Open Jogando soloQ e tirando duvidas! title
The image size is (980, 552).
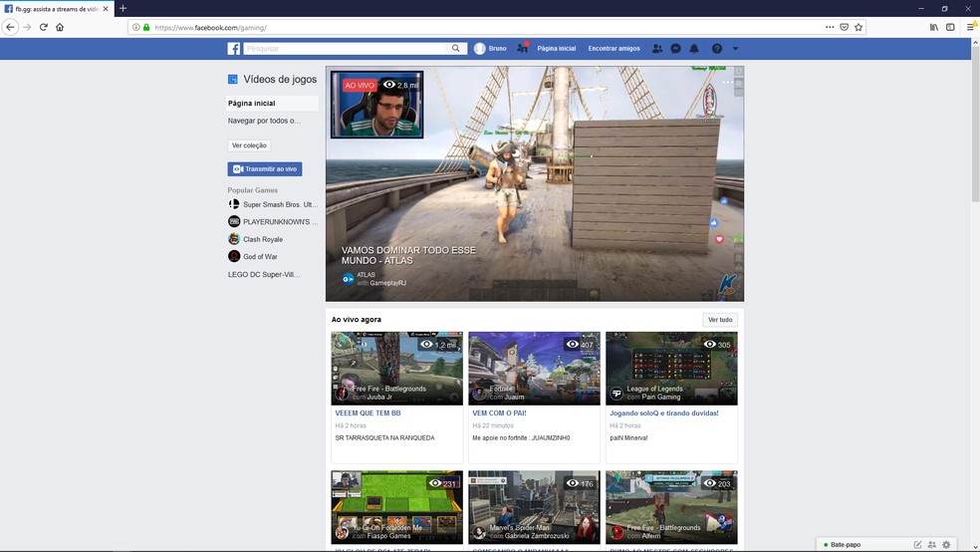pyautogui.click(x=663, y=414)
